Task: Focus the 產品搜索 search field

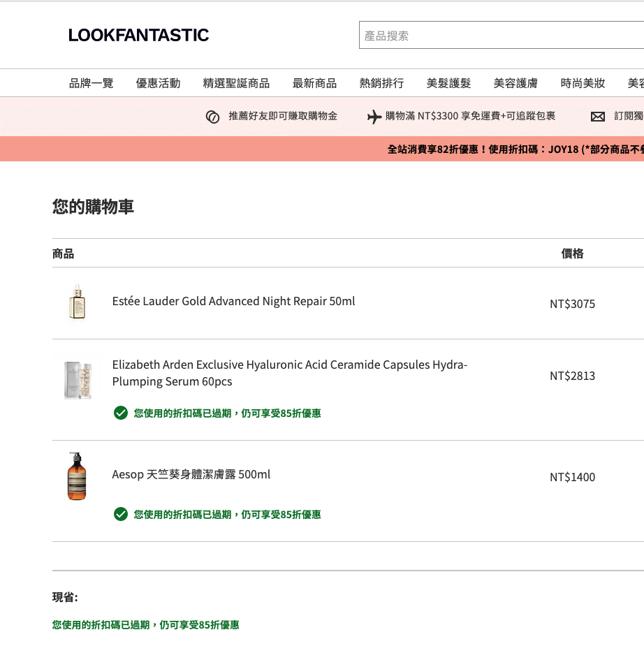Action: [502, 35]
